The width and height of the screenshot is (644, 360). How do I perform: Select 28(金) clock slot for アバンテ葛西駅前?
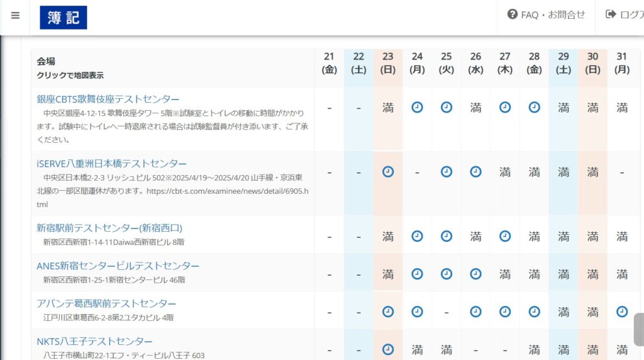[x=534, y=312]
